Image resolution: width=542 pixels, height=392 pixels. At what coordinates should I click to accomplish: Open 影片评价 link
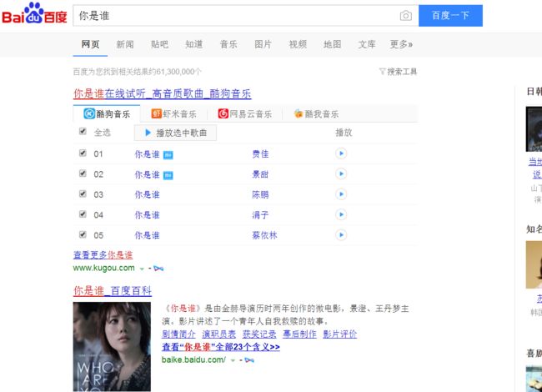click(339, 334)
